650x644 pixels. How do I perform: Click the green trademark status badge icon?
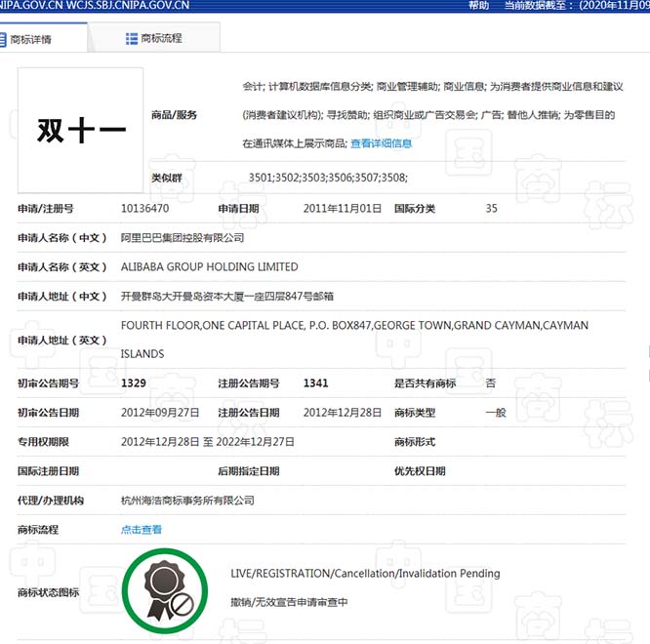165,590
